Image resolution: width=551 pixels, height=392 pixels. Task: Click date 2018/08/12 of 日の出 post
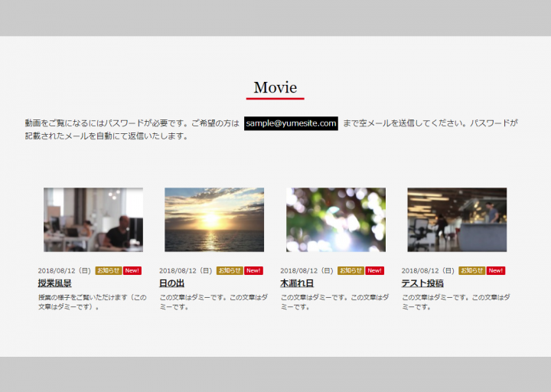[x=186, y=271]
